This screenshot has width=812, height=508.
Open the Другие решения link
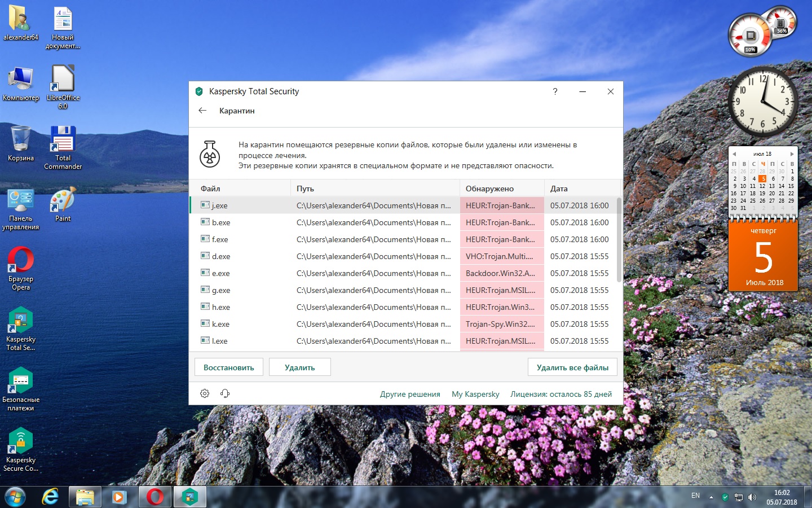[x=410, y=394]
